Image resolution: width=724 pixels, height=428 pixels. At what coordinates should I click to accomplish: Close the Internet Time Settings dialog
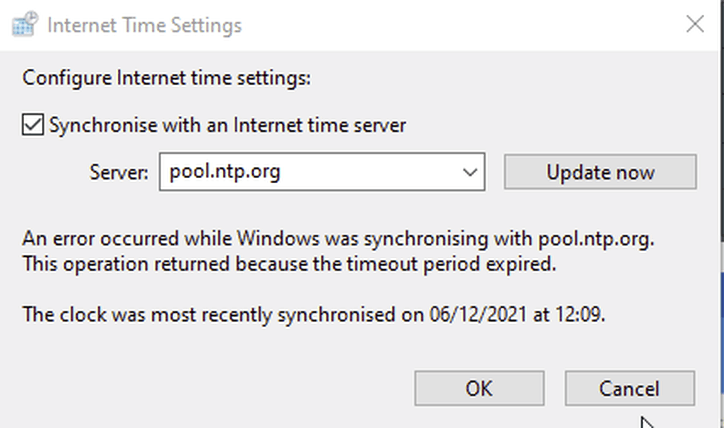[694, 24]
